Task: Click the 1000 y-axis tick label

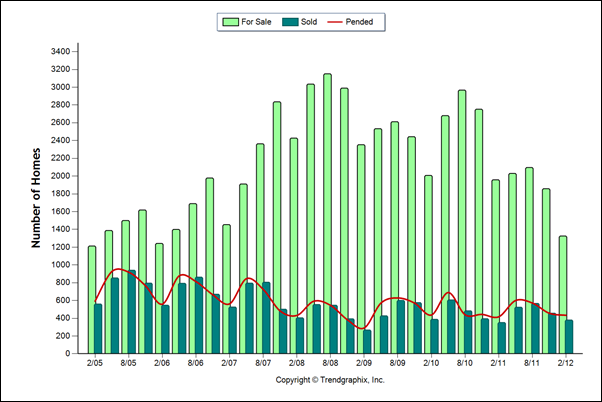Action: (x=60, y=265)
